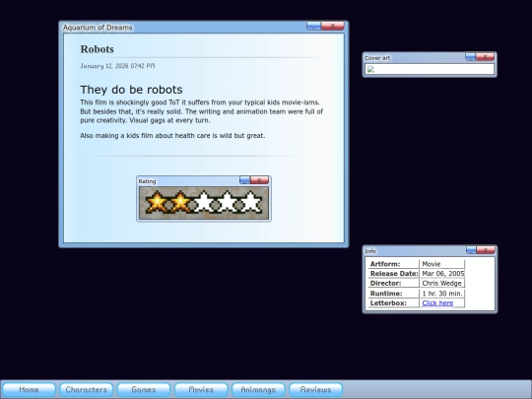The image size is (532, 399).
Task: Minimize the Info window
Action: [471, 250]
